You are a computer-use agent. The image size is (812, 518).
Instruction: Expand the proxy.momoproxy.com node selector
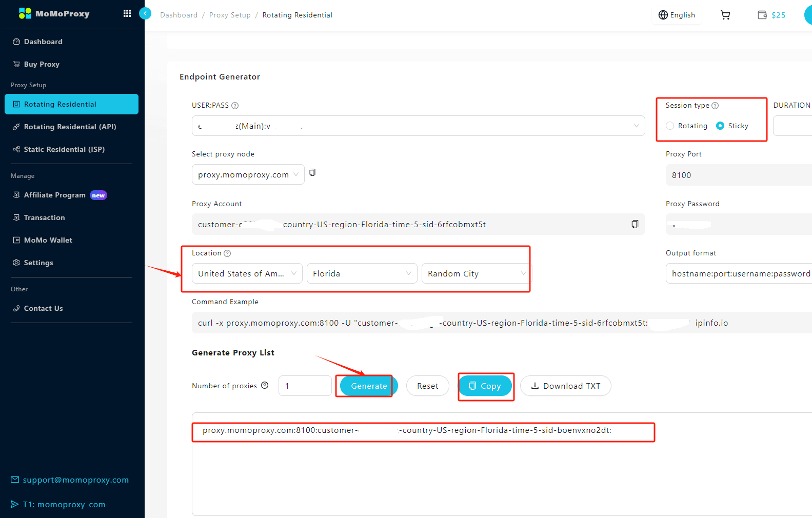click(x=248, y=175)
